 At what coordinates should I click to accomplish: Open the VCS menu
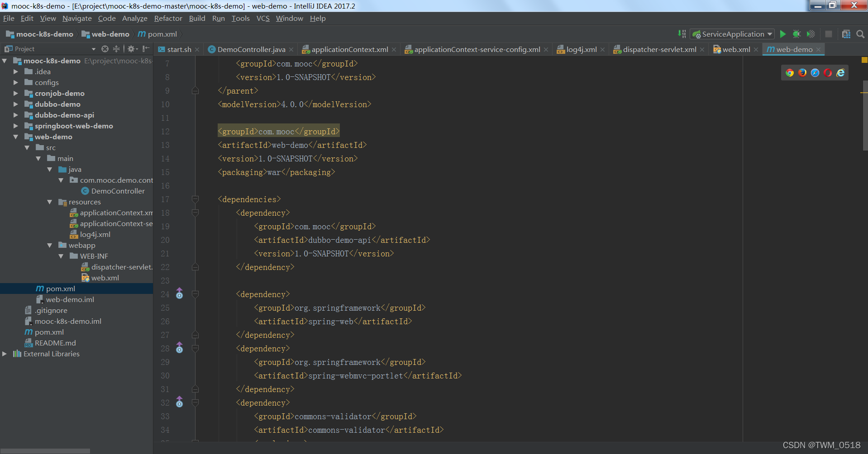[x=263, y=19]
